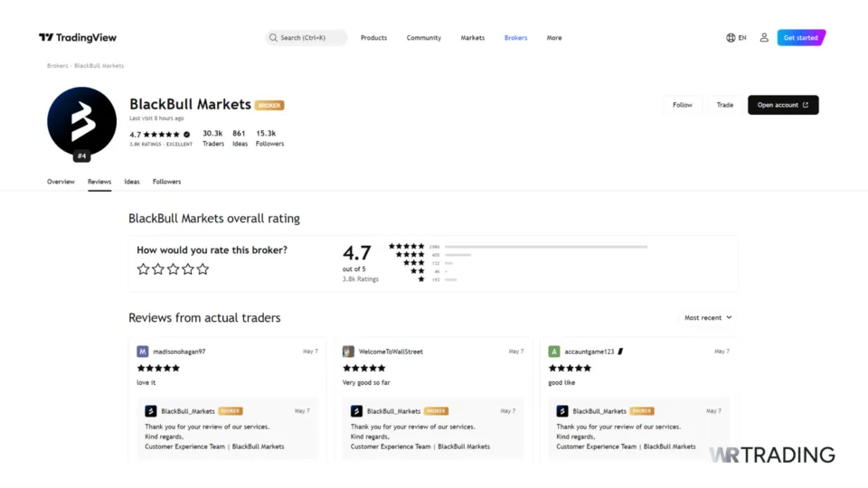Click the BlackBull Markets profile logo
Screen dimensions: 868x488
[81, 122]
